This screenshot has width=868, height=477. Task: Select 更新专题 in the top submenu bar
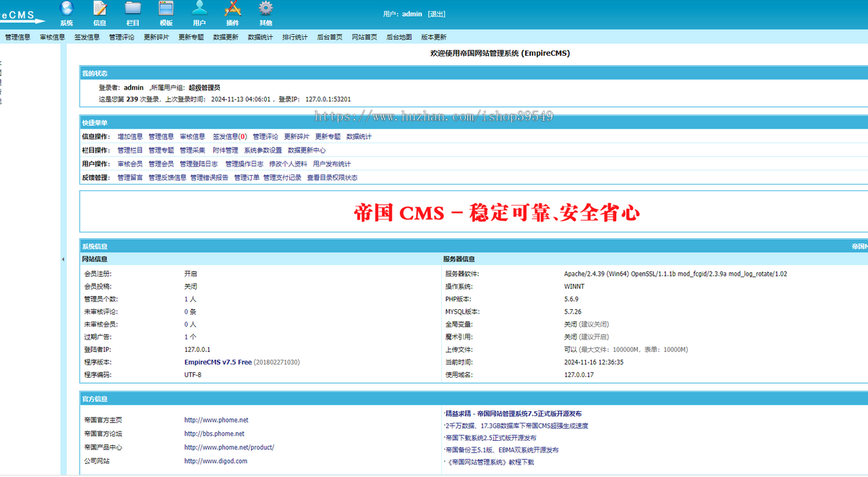(191, 37)
